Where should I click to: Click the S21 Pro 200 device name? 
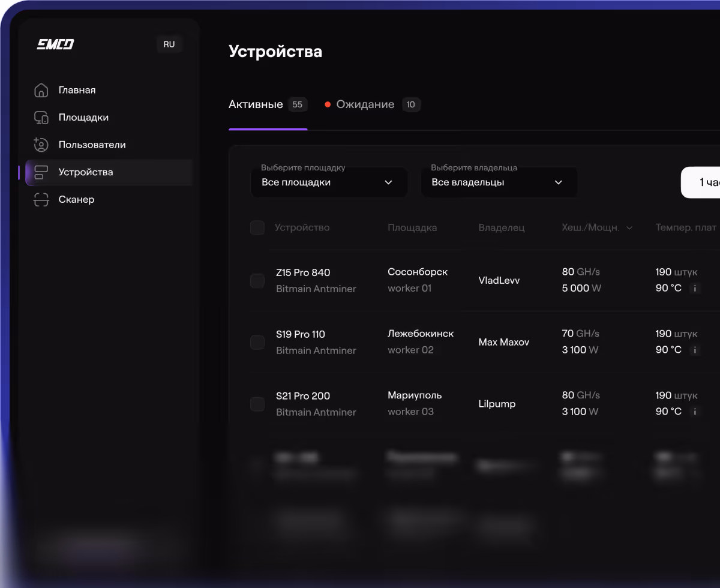pyautogui.click(x=303, y=396)
